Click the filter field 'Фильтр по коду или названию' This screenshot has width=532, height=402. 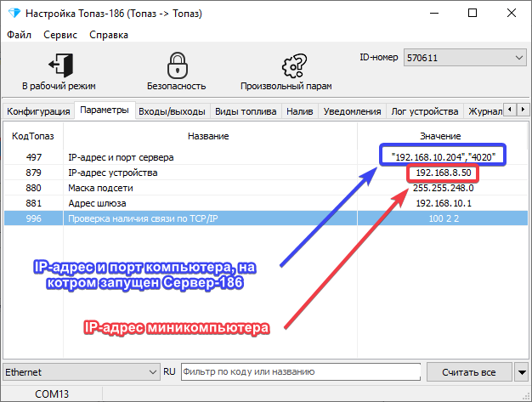point(301,371)
